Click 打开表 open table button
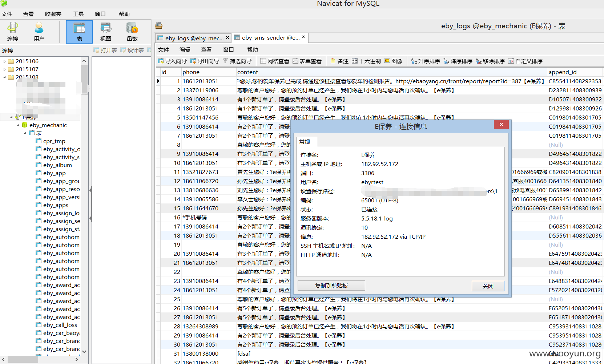Screen dimensions: 604x364 point(105,50)
